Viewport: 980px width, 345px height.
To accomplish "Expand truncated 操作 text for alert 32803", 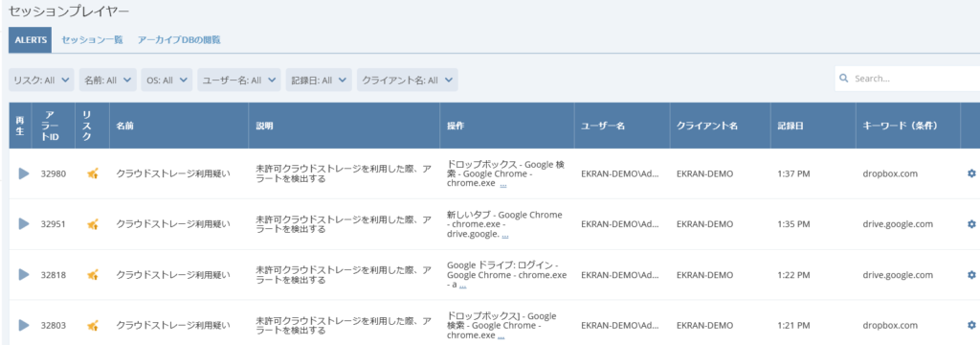I will [501, 336].
